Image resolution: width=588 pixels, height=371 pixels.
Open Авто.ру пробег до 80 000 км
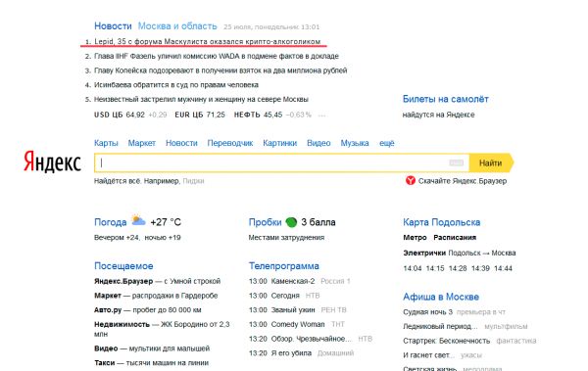(x=148, y=310)
